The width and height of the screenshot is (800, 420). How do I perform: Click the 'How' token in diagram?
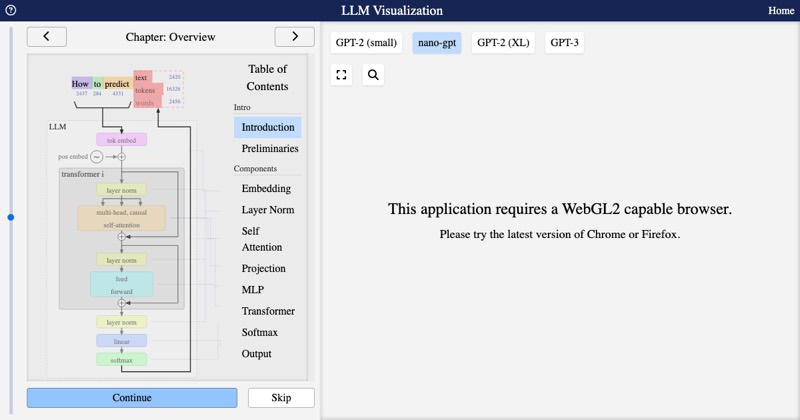[81, 84]
